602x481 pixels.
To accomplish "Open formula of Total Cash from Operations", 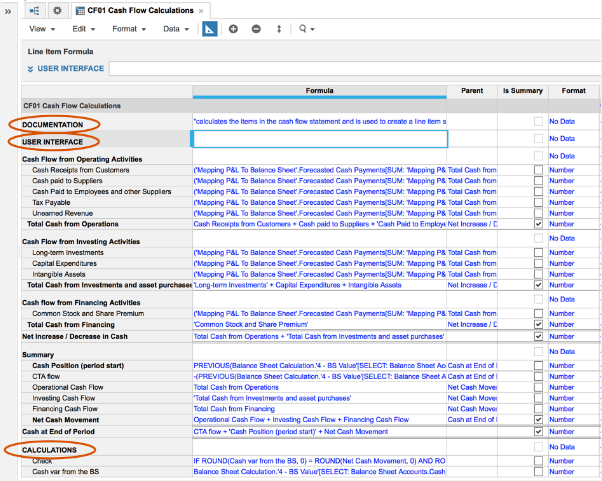I will [319, 224].
